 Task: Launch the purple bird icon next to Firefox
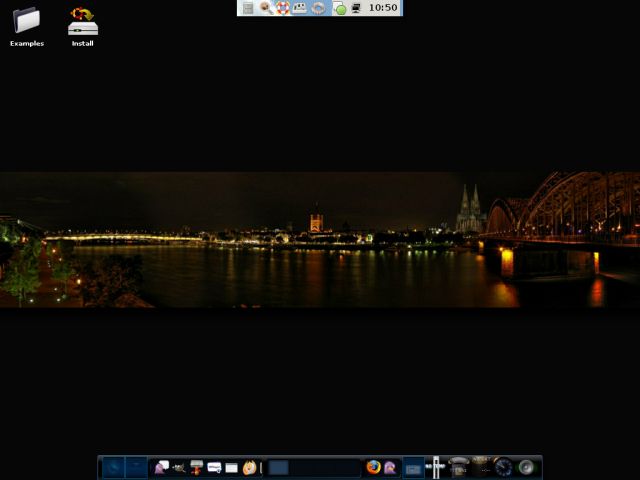pyautogui.click(x=390, y=467)
